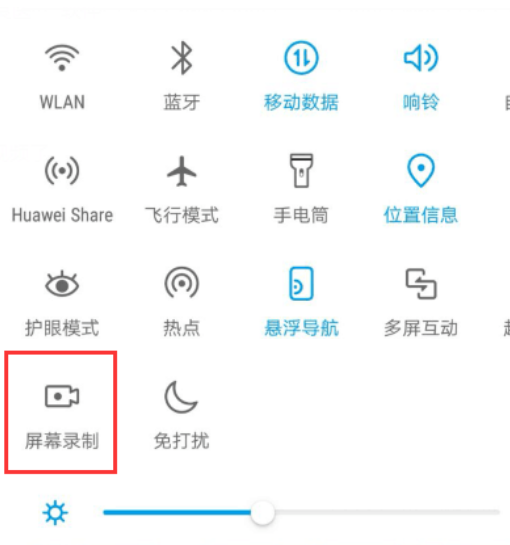Tap the Huawei Share text label

[x=62, y=215]
